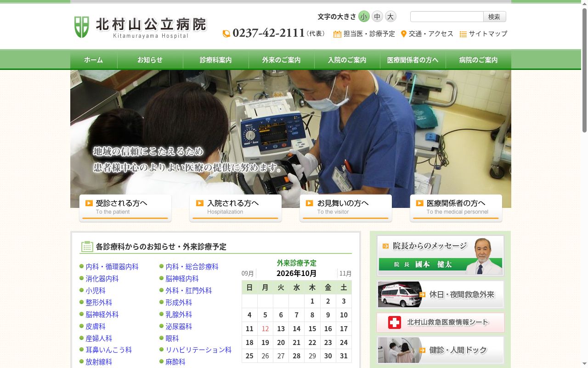The image size is (588, 368).
Task: Open the 乳腺外科 department link
Action: point(179,315)
